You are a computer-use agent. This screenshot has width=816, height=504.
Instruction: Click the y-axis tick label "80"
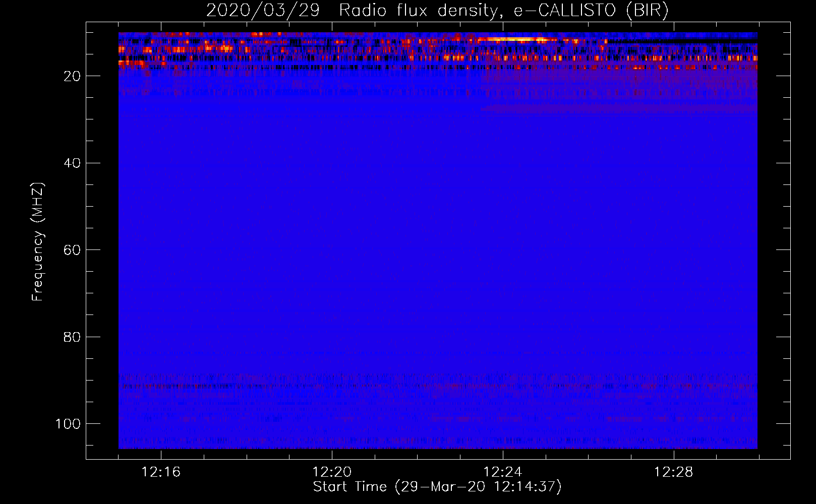(72, 337)
